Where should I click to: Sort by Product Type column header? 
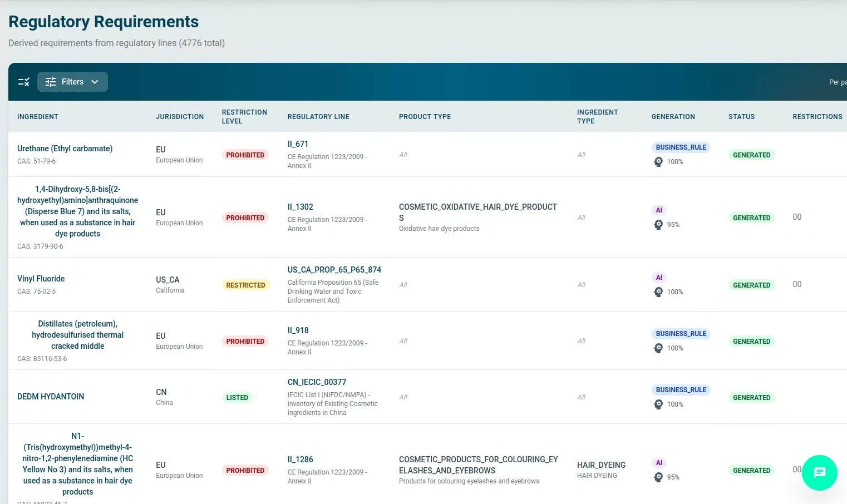tap(425, 117)
